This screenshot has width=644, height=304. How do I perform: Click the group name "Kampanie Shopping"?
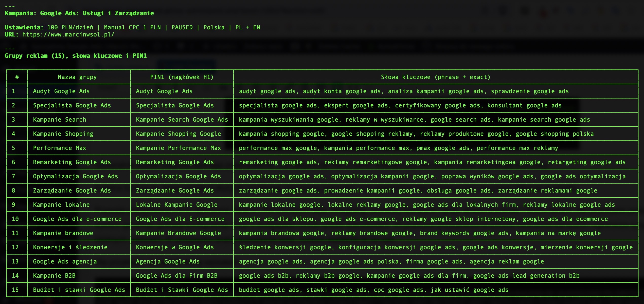pos(63,134)
